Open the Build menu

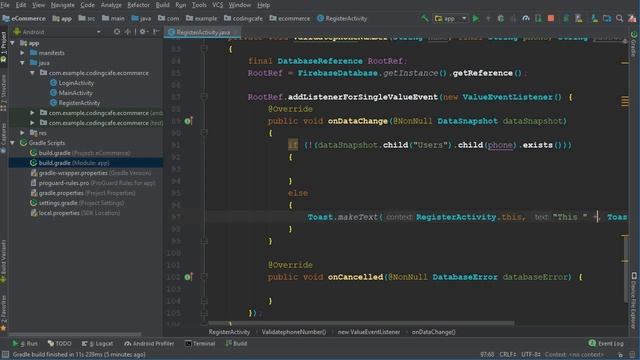coord(162,5)
